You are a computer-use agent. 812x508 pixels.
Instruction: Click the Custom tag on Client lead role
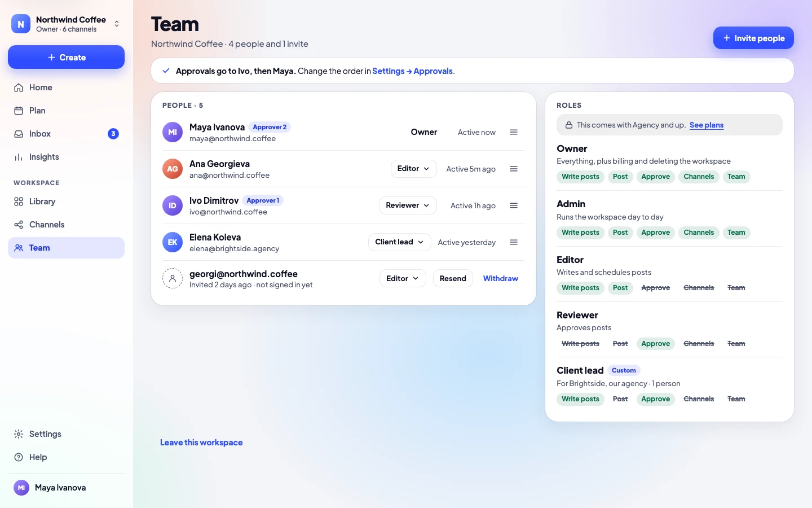[624, 370]
